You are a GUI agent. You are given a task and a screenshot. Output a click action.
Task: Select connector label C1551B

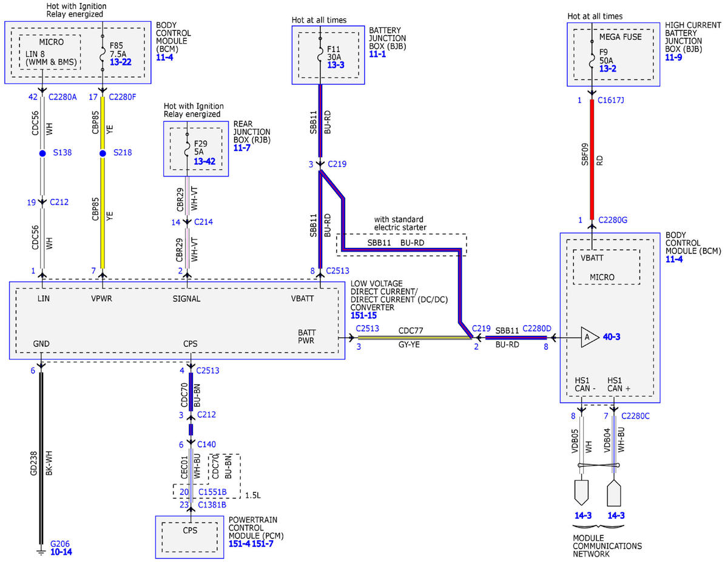click(x=212, y=492)
